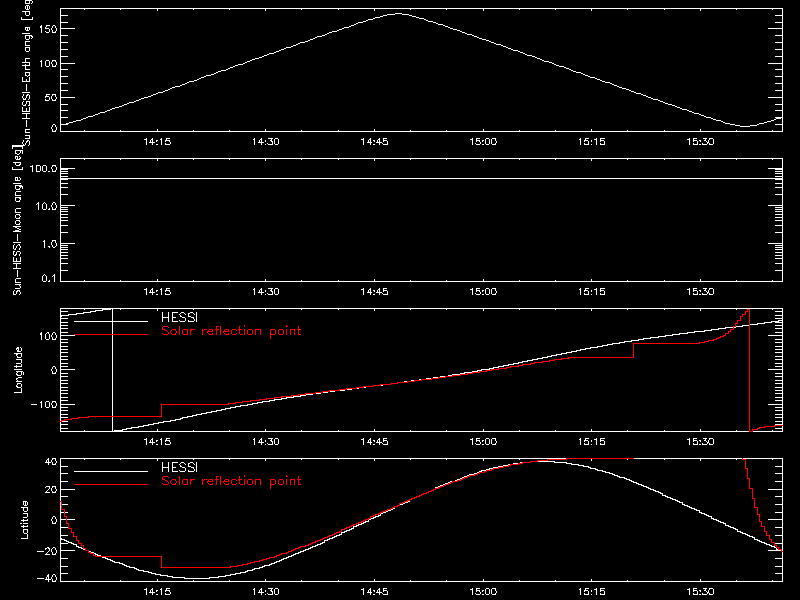Click the Latitude axis title
This screenshot has height=600, width=800.
coord(24,520)
